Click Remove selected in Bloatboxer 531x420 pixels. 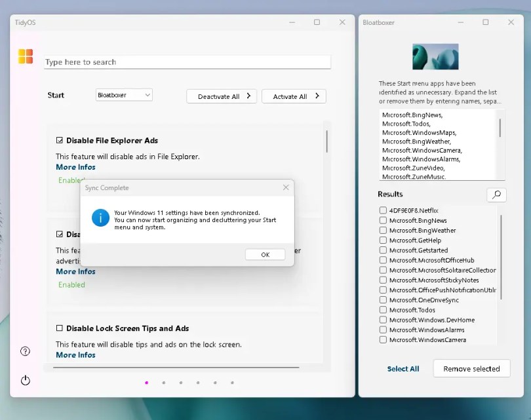(471, 368)
